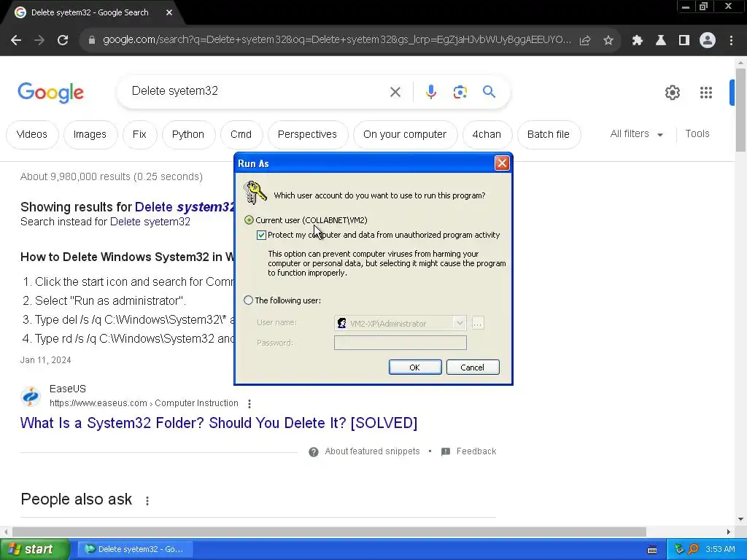Go back using the browser back arrow

click(x=16, y=41)
